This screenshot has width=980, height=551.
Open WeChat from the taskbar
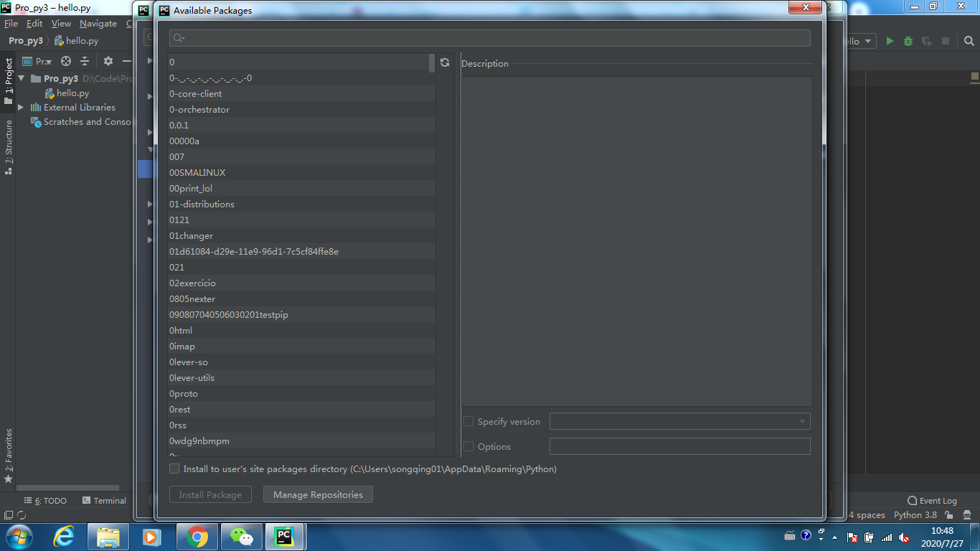coord(242,537)
